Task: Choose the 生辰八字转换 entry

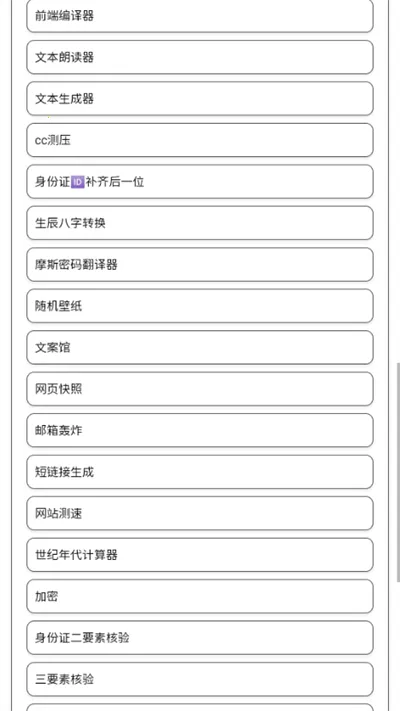Action: [200, 223]
